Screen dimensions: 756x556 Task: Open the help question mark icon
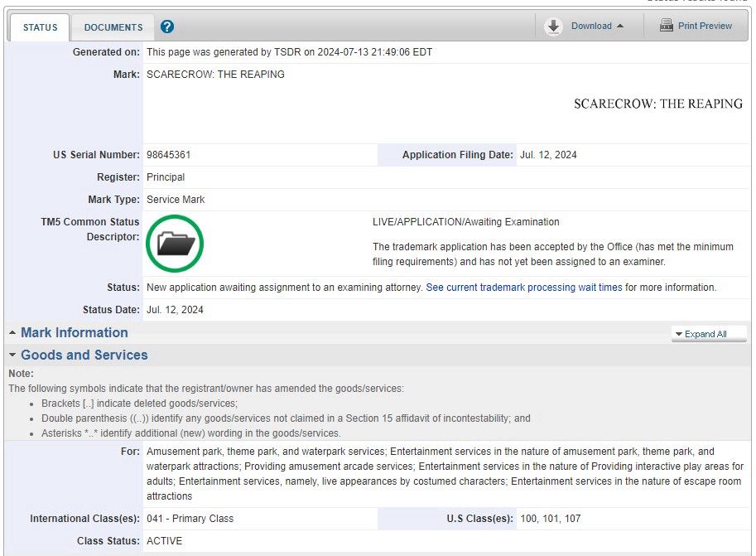point(167,27)
